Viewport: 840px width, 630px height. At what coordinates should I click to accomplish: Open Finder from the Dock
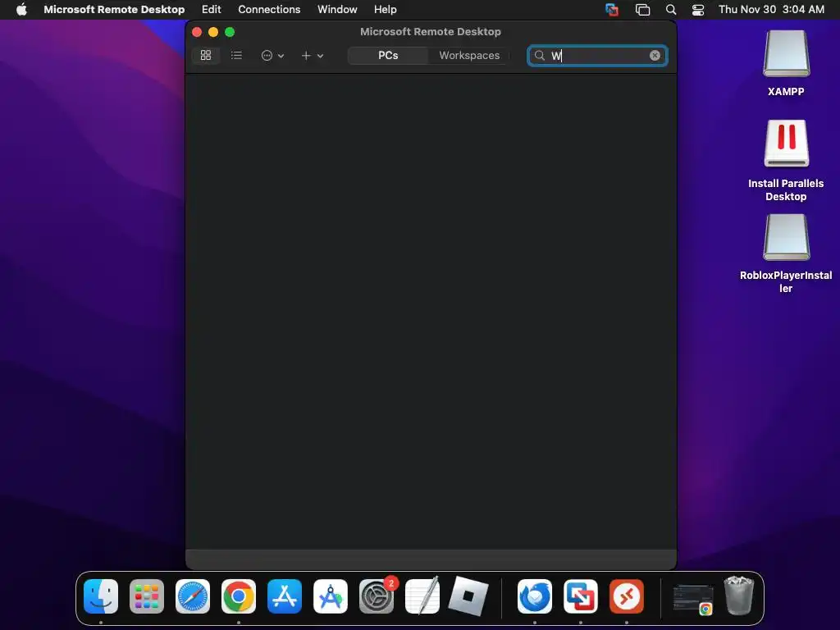[x=101, y=596]
